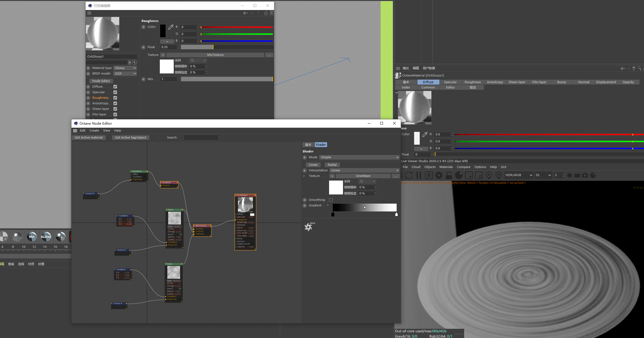Click the clay mode sphere icon
This screenshot has height=338, width=644.
tap(459, 175)
